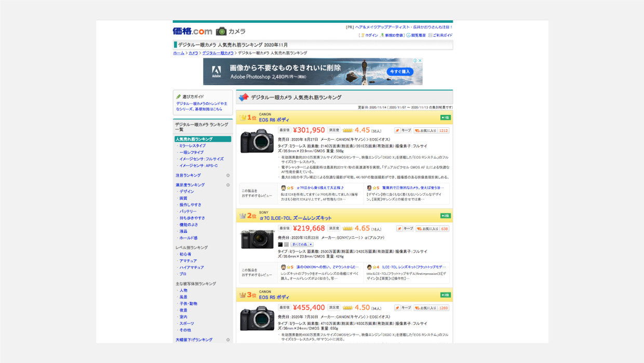Select the silver color swatch for α7C
The height and width of the screenshot is (363, 644).
click(286, 244)
